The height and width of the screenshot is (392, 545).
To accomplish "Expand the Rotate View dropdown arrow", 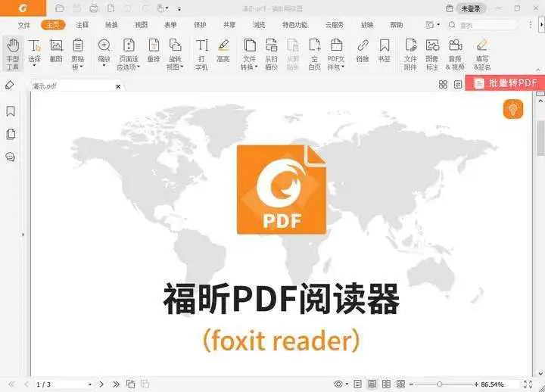I will 182,67.
